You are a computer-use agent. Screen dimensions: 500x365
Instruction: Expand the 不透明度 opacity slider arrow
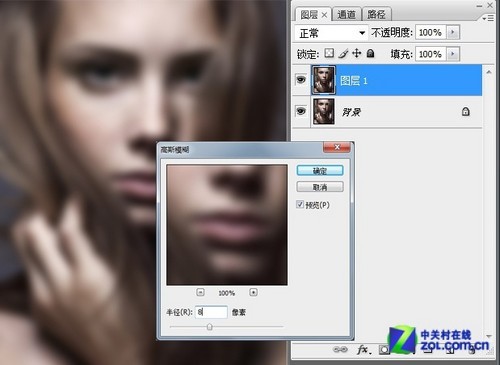pos(453,32)
